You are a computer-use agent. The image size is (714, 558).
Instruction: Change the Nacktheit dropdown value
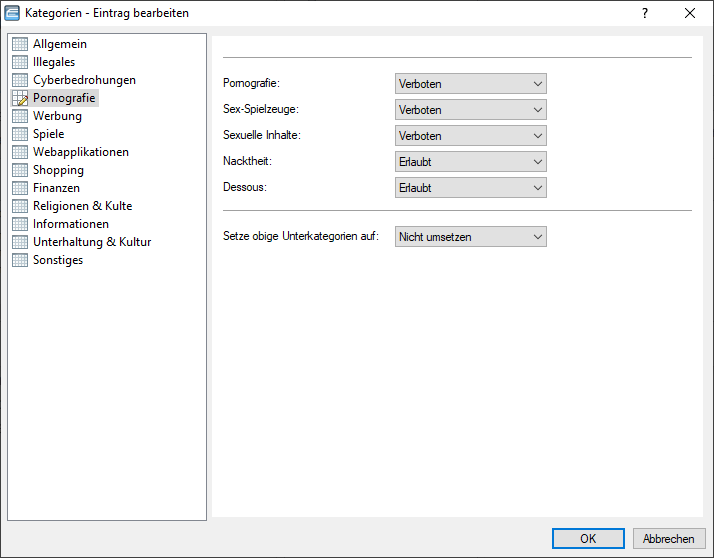[x=470, y=162]
